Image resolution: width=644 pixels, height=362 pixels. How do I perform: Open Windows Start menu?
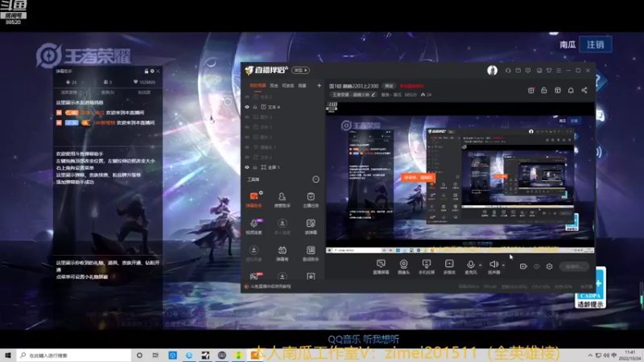coord(7,355)
